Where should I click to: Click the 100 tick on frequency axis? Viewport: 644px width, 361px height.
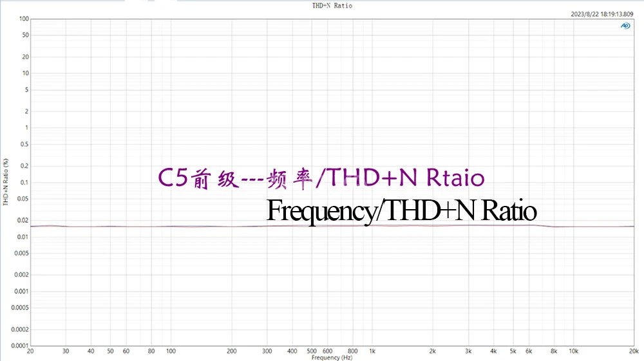click(171, 351)
